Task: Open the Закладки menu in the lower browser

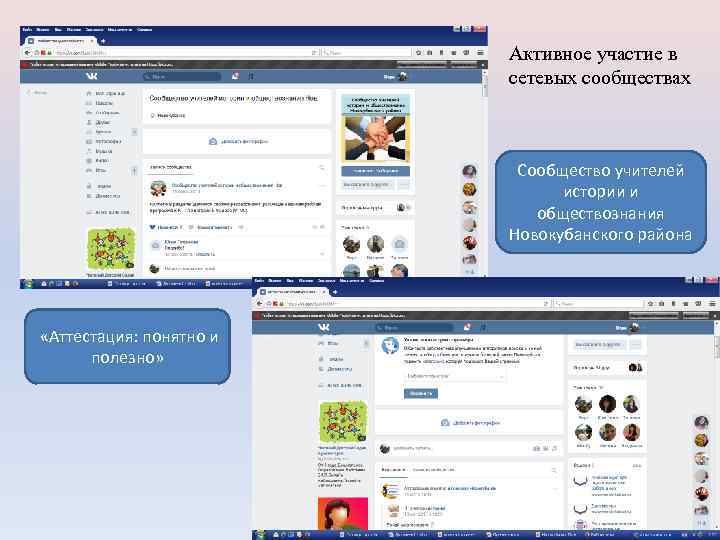Action: [326, 280]
